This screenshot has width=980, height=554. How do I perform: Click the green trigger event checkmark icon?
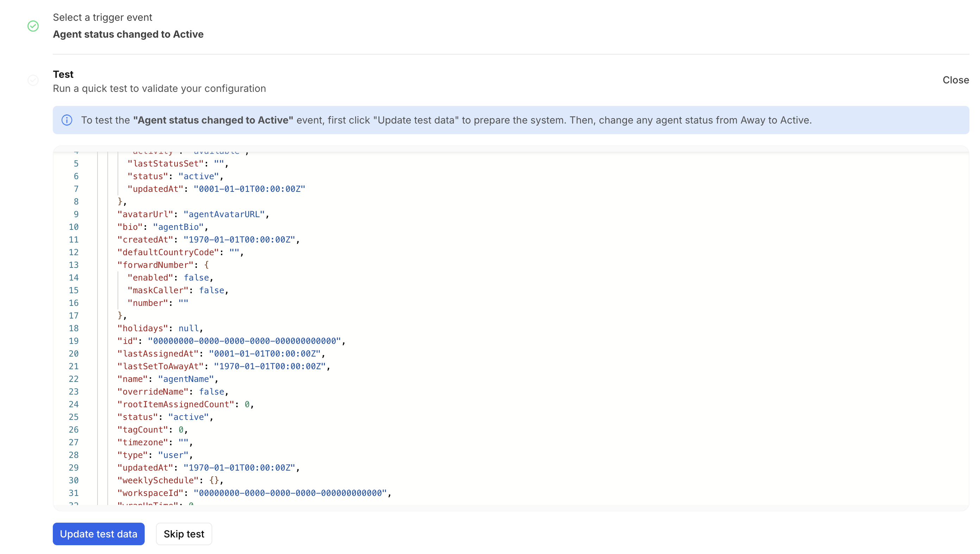[33, 26]
